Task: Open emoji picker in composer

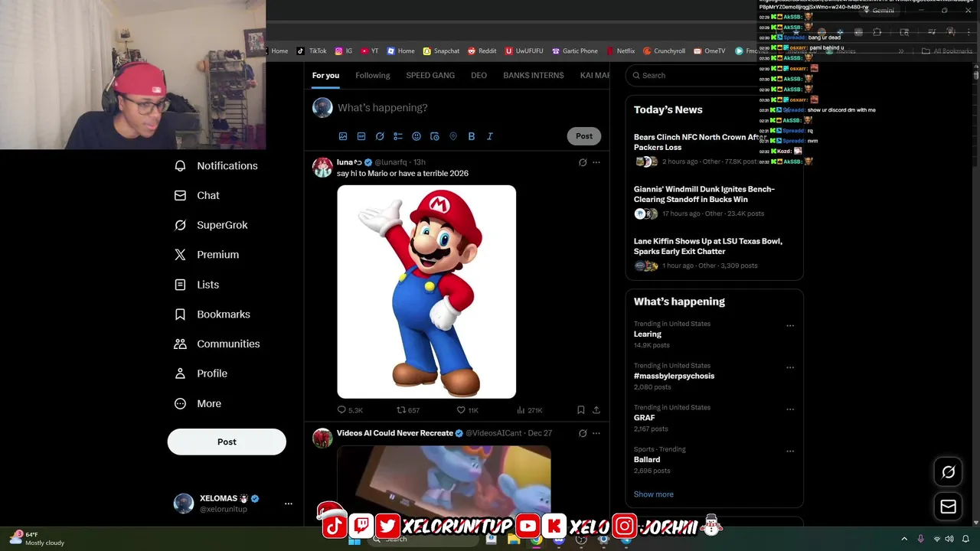Action: click(416, 136)
